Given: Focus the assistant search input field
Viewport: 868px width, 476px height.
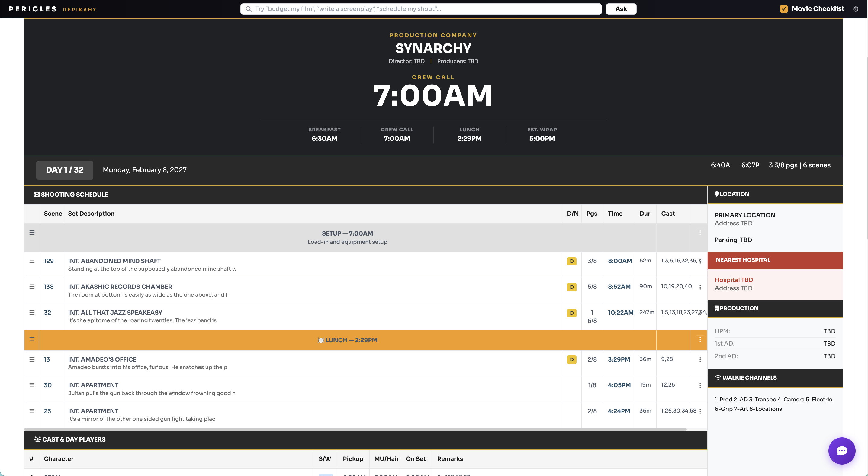Looking at the screenshot, I should pyautogui.click(x=421, y=9).
